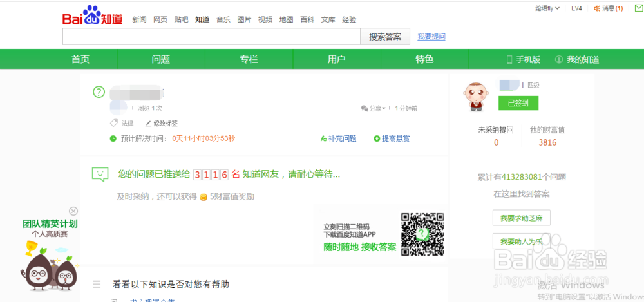Click the 手机版 link
This screenshot has width=644, height=302.
point(528,60)
